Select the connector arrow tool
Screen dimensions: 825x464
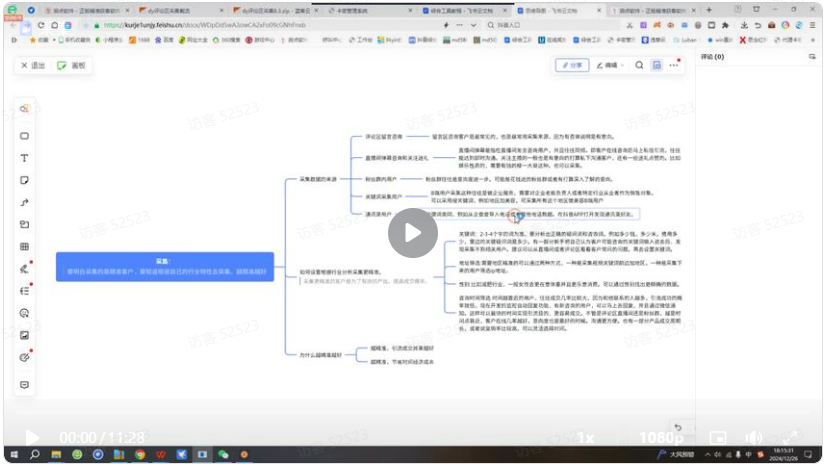[x=25, y=202]
